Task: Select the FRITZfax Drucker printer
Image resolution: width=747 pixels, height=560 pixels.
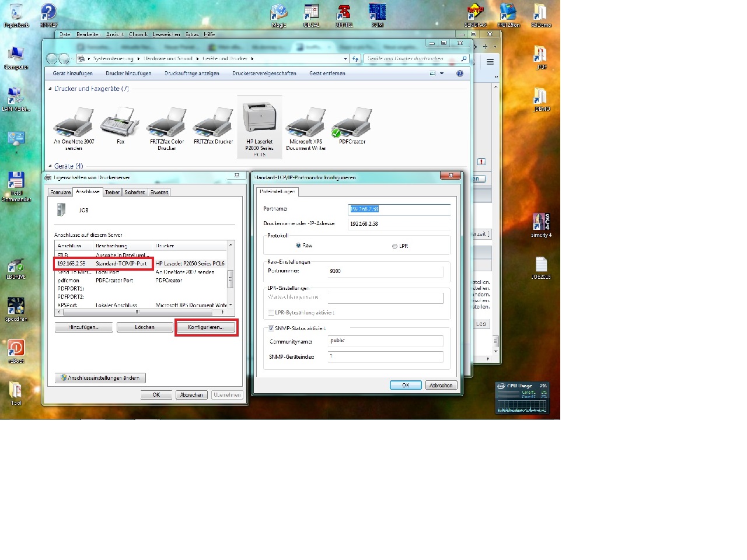Action: pos(213,125)
